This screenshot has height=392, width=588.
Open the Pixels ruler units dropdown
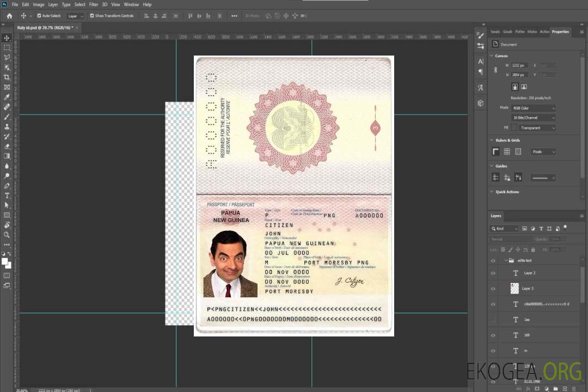pyautogui.click(x=543, y=151)
